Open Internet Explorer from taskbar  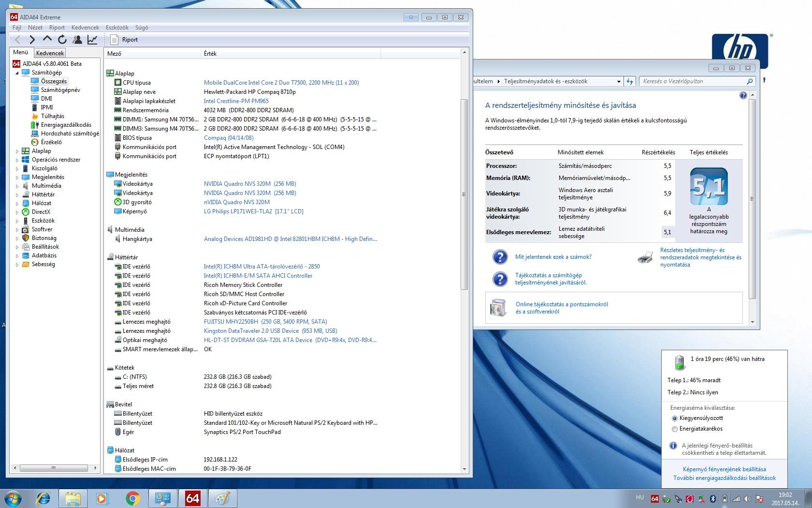coord(43,498)
